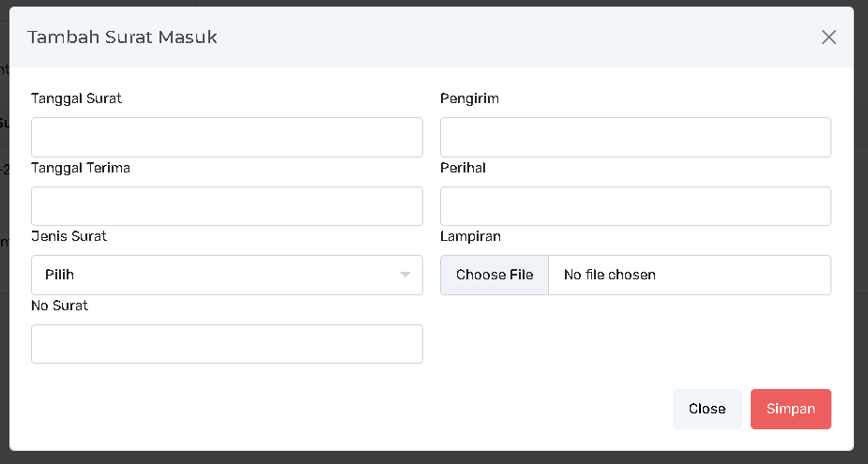Viewport: 868px width, 464px height.
Task: Focus the Perihal text field
Action: tap(635, 206)
